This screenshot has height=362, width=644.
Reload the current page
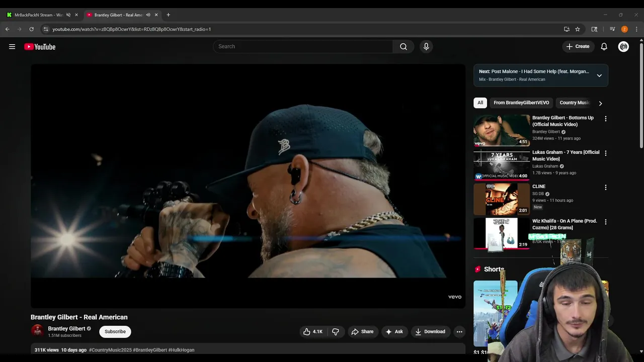(31, 29)
